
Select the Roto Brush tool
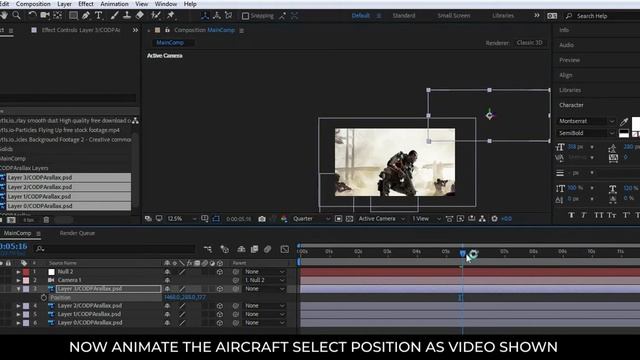[x=156, y=16]
